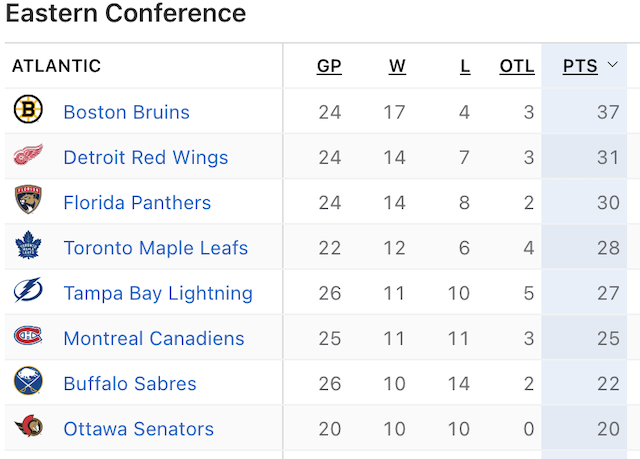Go to Tampa Bay Lightning team link
Viewport: 640px width, 459px height.
tap(158, 293)
